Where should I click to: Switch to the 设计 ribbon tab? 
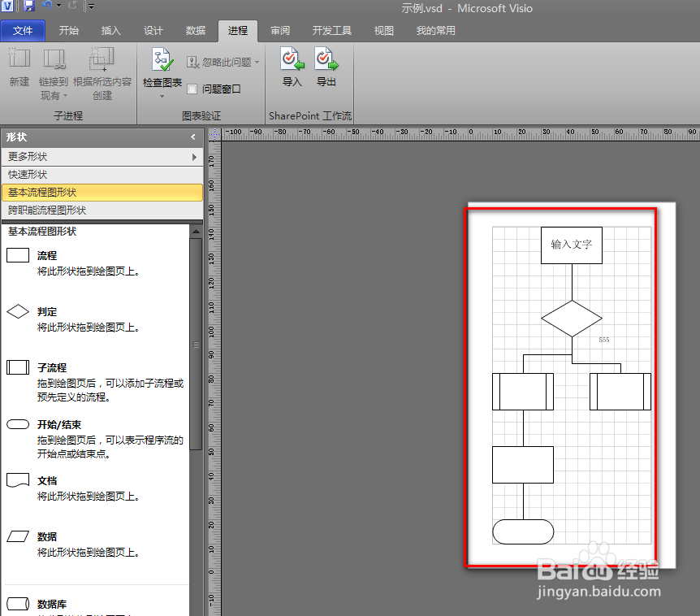click(x=153, y=31)
